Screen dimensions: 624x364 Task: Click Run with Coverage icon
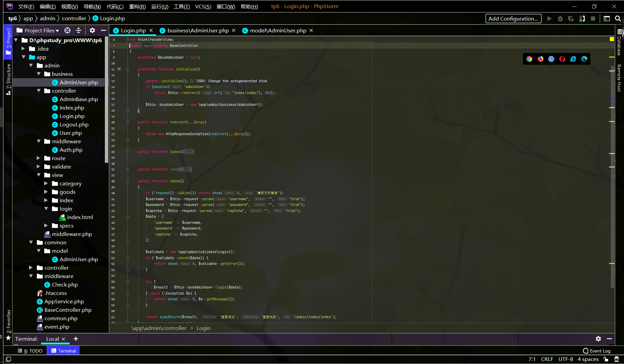pyautogui.click(x=571, y=19)
